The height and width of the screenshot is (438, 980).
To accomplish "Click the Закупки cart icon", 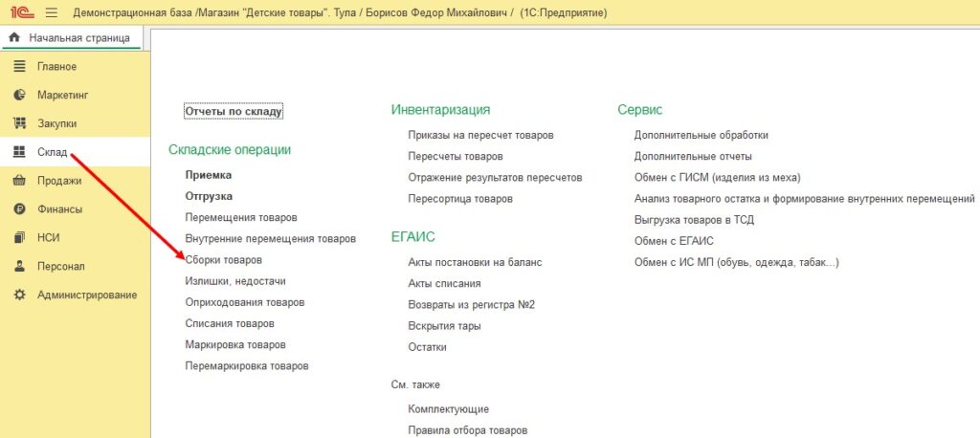I will click(19, 123).
